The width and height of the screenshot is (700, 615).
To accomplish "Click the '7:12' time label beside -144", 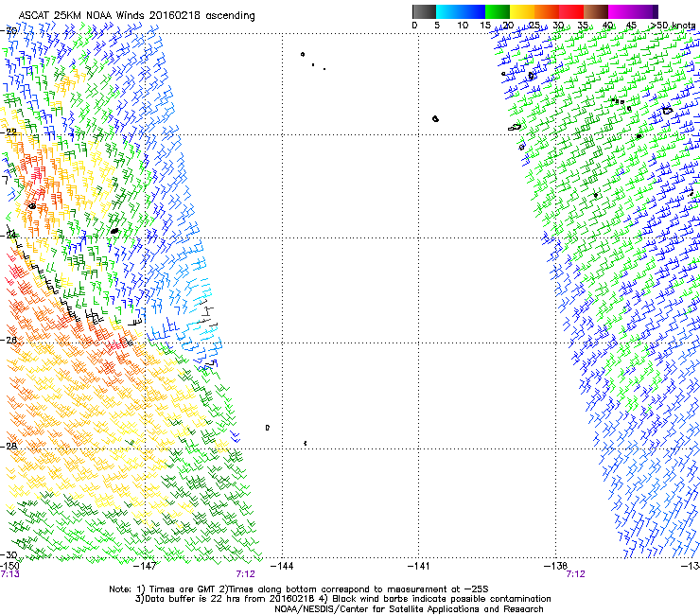I will tap(246, 574).
